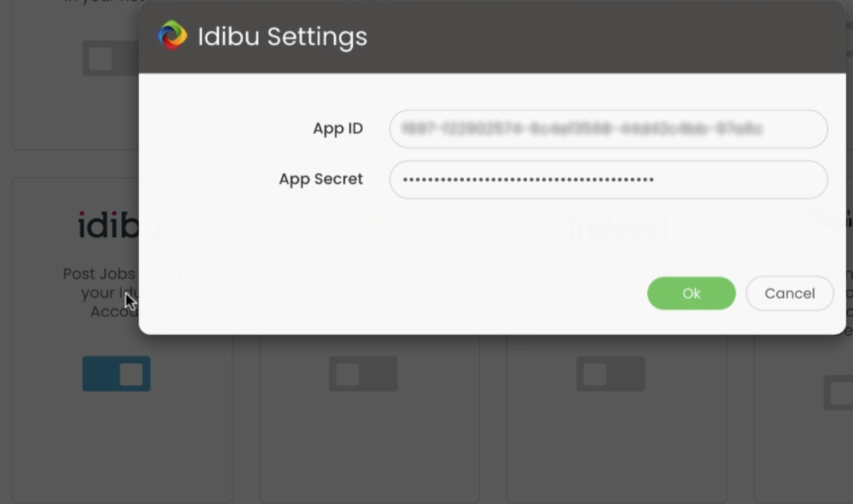Image resolution: width=853 pixels, height=504 pixels.
Task: Toggle the switch in the top-left card
Action: (x=110, y=58)
